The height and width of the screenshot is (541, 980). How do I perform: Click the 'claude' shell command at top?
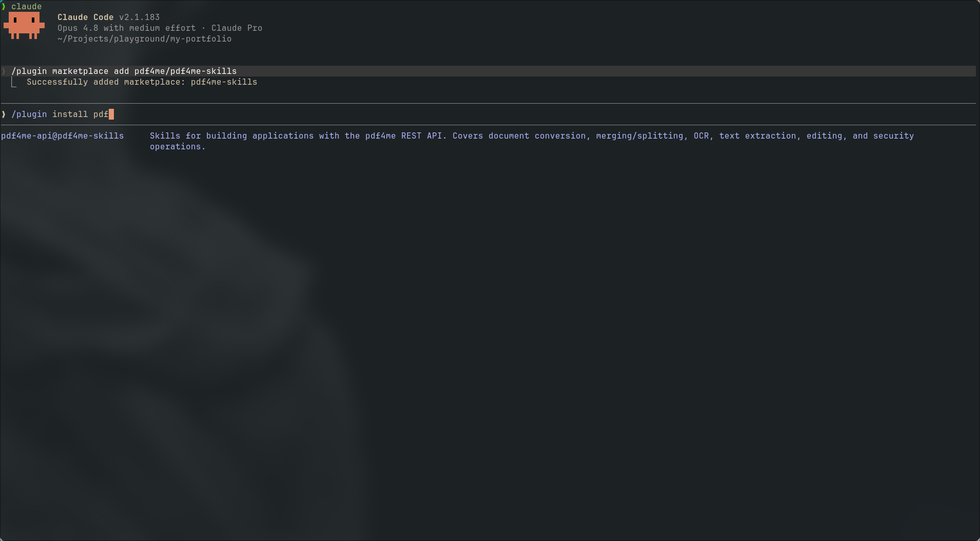[x=27, y=6]
